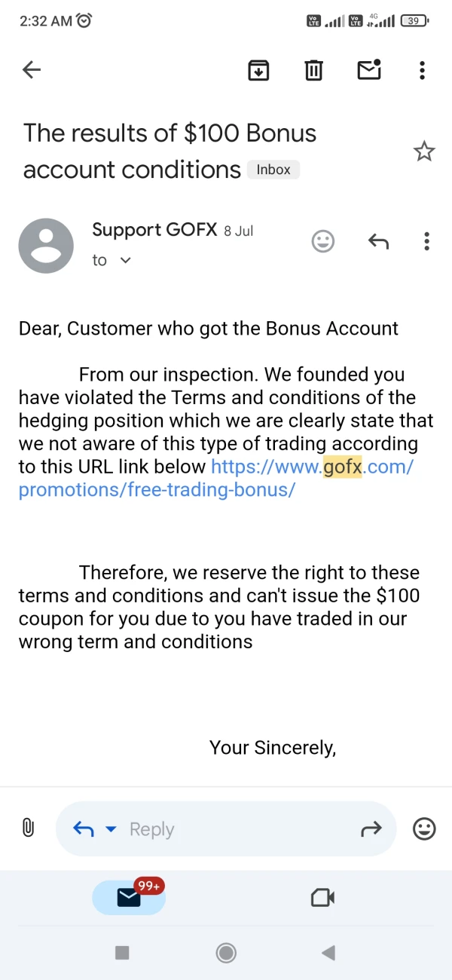Star this email conversation
Screen dimensions: 452x980
tap(424, 152)
